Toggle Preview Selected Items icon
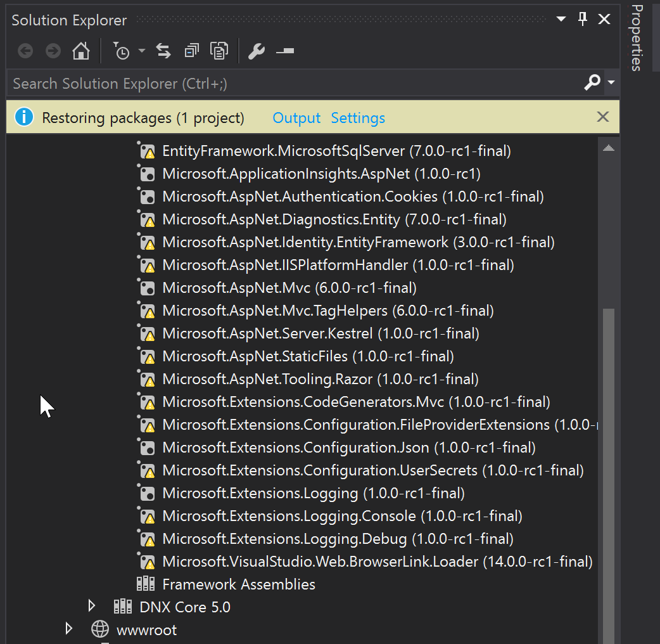This screenshot has height=644, width=660. click(285, 51)
